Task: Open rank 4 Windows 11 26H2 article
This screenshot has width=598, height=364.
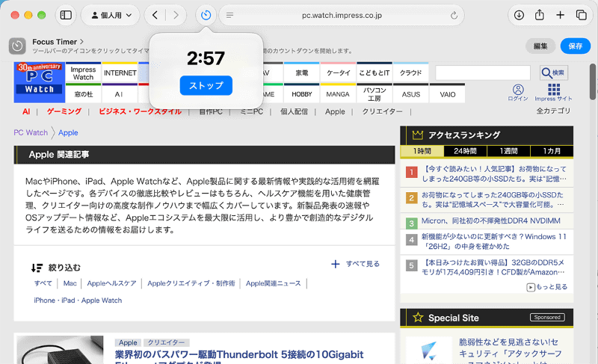Action: (493, 241)
